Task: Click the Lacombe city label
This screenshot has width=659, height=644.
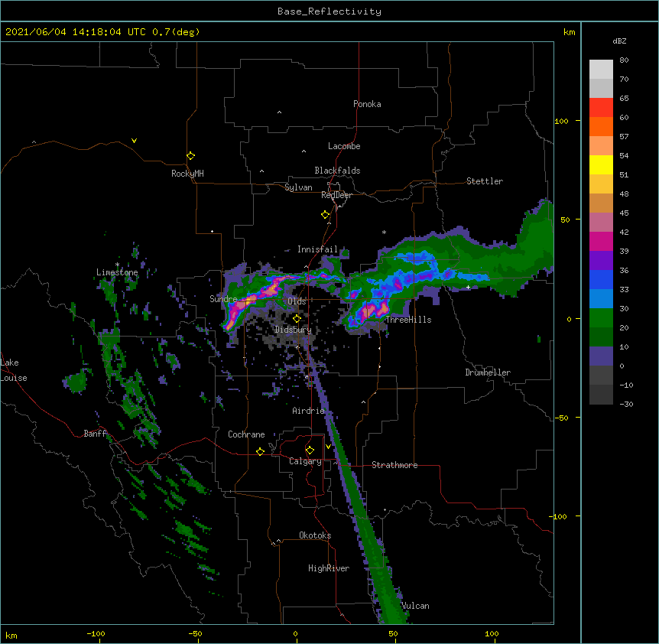Action: click(344, 146)
